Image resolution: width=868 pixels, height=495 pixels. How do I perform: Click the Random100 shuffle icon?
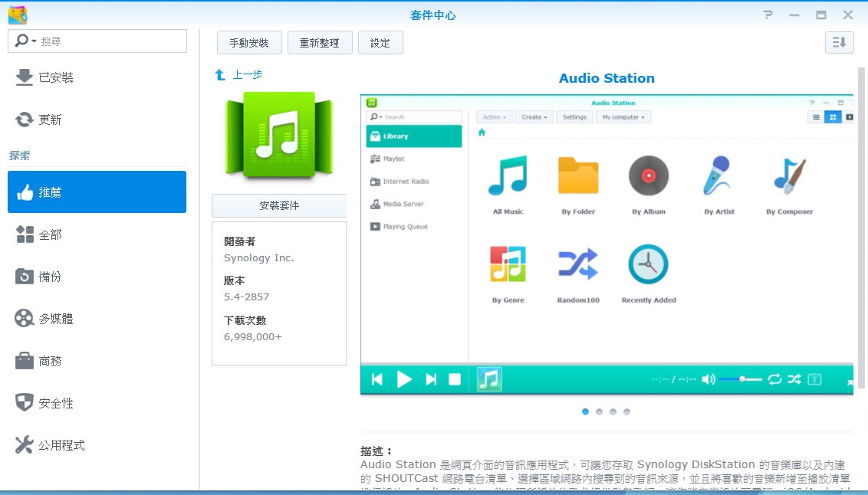(578, 264)
